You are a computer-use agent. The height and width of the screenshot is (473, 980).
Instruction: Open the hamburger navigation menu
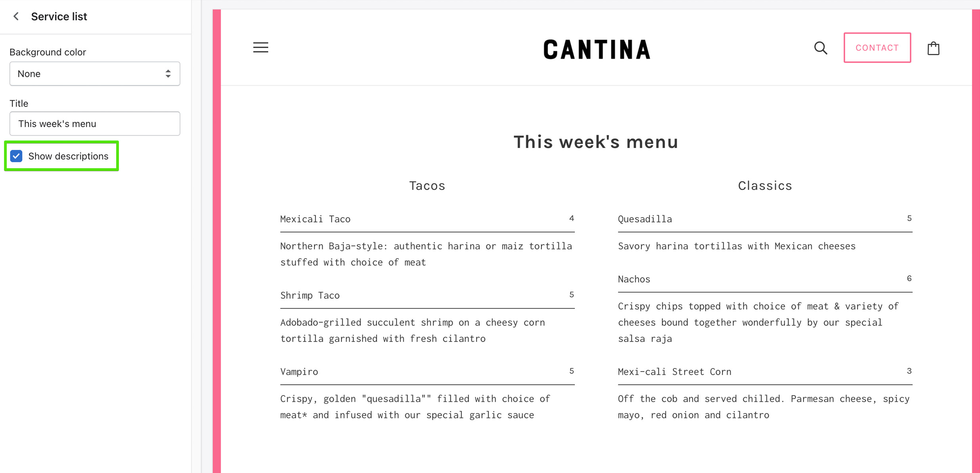click(260, 48)
